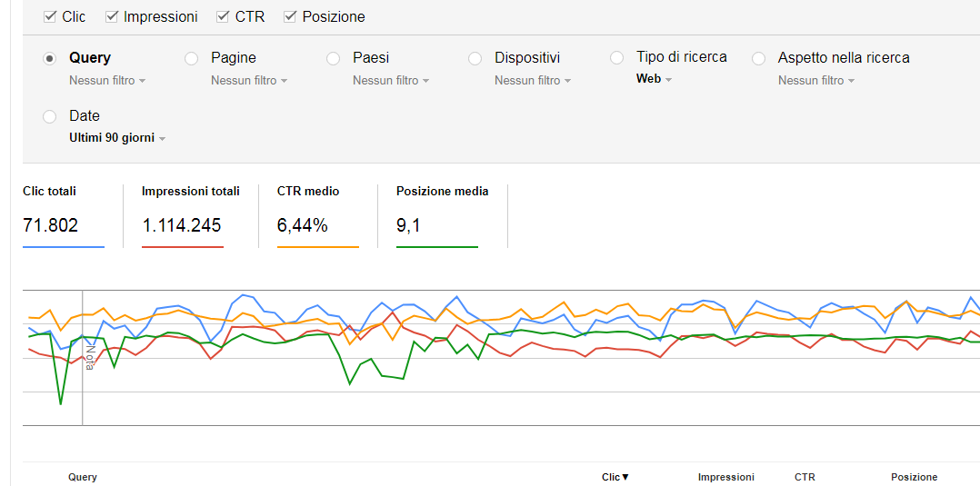Open Nessun filtro dropdown under Query

pos(107,81)
